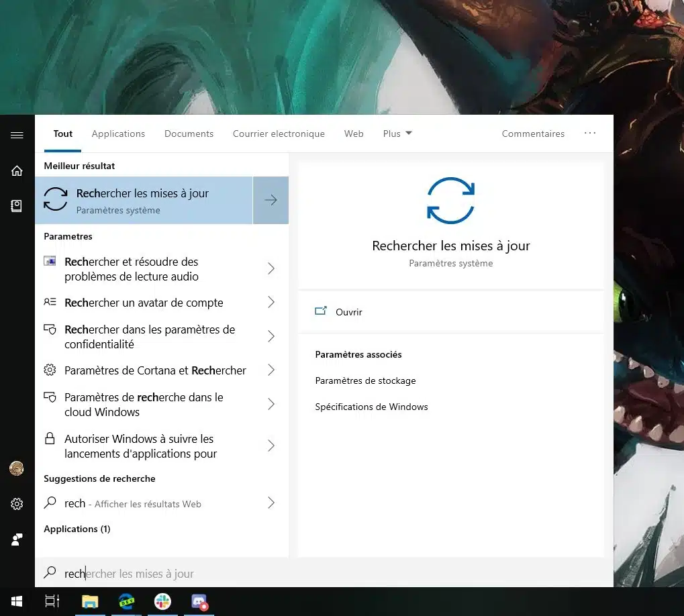Open the Notebook icon in the sidebar
This screenshot has height=616, width=684.
click(17, 206)
